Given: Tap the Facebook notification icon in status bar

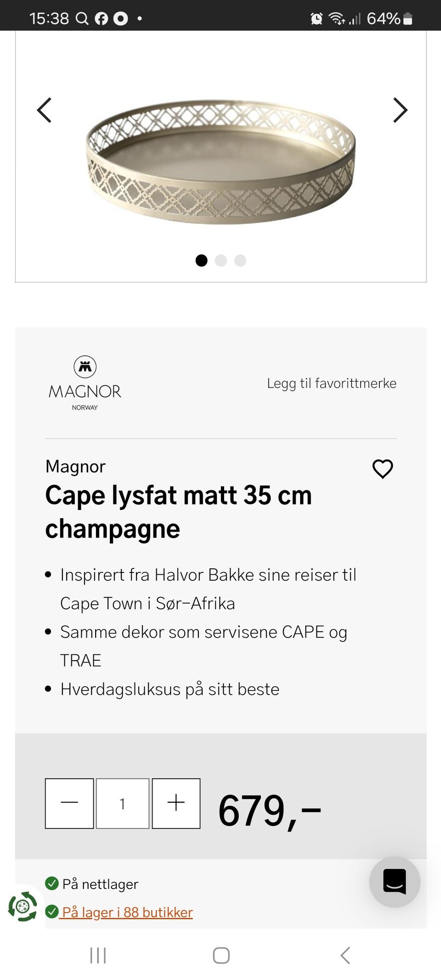Looking at the screenshot, I should [x=101, y=18].
